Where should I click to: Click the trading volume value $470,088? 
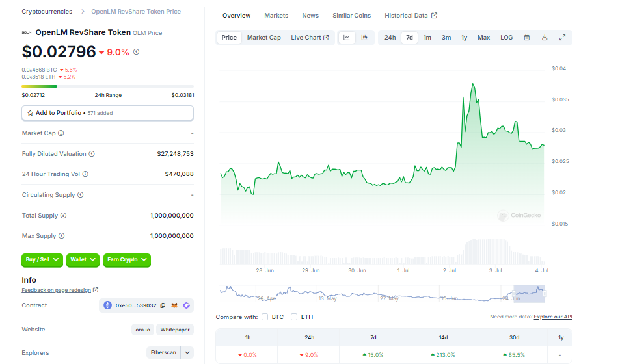(180, 174)
